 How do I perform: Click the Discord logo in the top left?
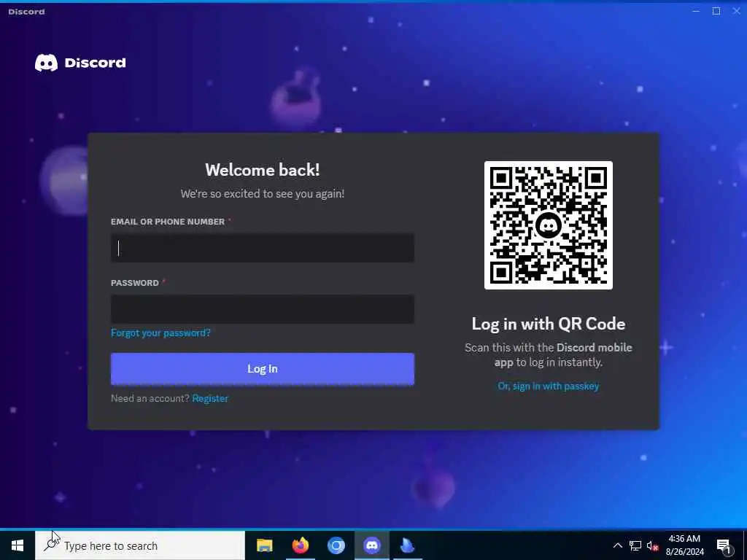[x=80, y=63]
